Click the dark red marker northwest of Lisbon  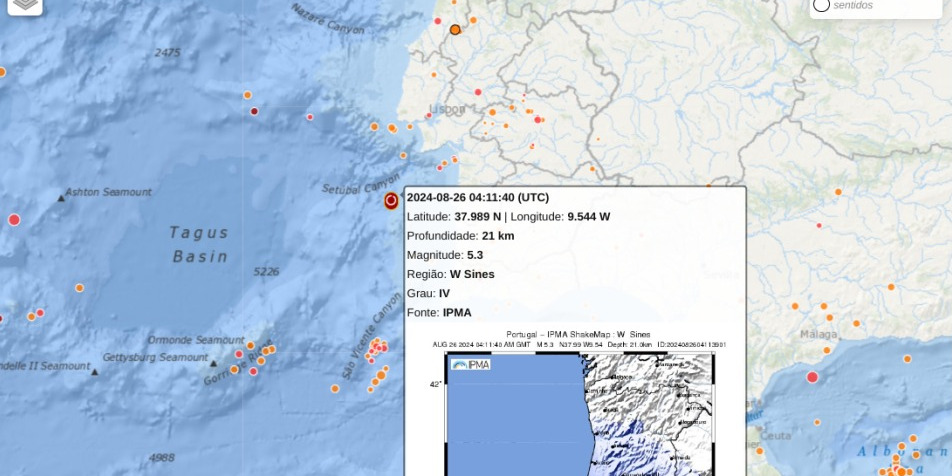click(254, 111)
